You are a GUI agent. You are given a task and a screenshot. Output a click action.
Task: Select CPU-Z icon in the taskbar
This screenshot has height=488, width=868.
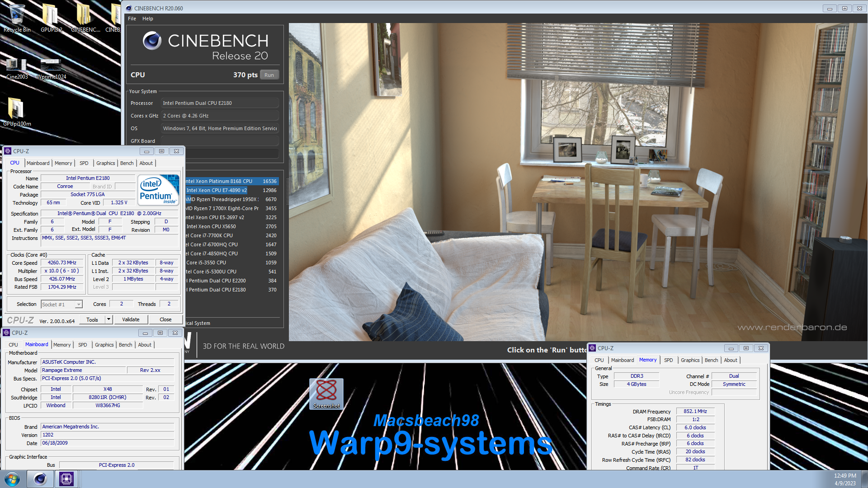click(x=66, y=479)
